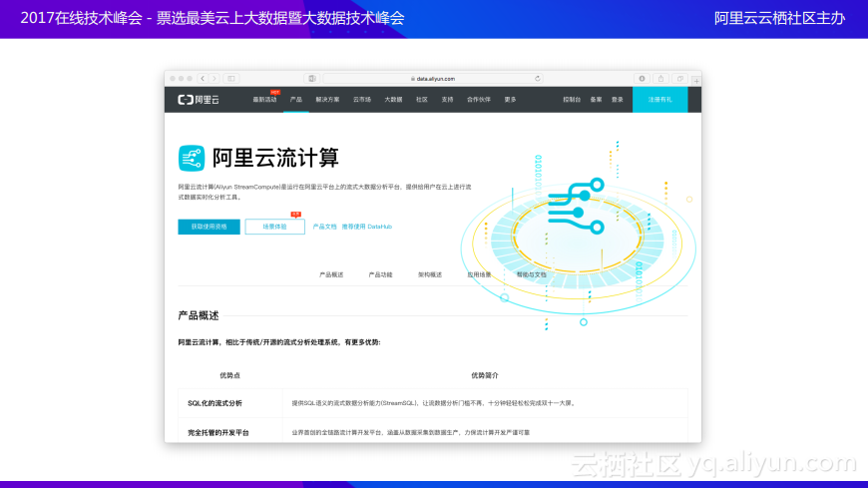Toggle the Safari sidebar button

[231, 79]
